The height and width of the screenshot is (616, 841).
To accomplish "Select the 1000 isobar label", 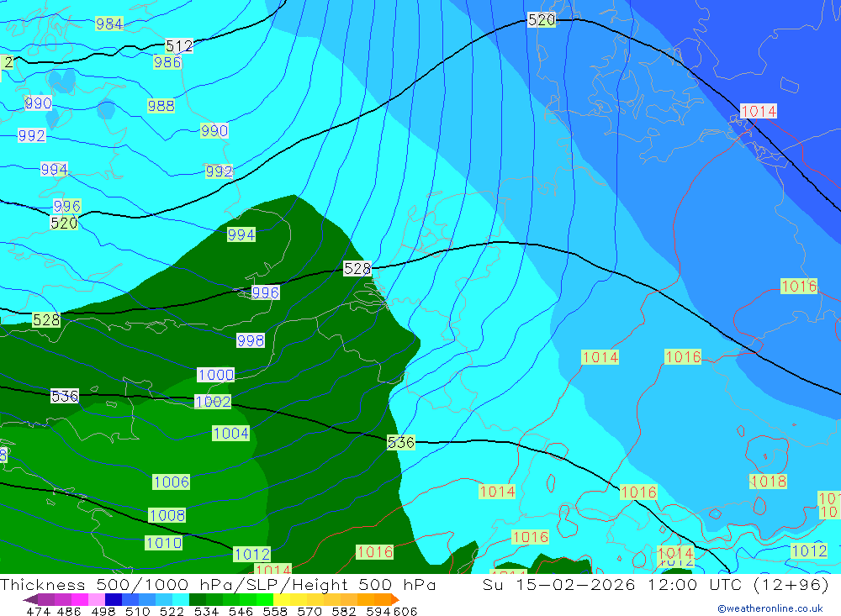I will [x=215, y=375].
